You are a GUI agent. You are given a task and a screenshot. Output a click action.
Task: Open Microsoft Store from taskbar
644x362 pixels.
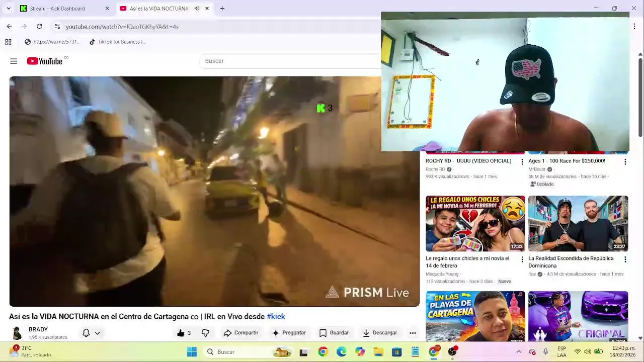[x=396, y=352]
